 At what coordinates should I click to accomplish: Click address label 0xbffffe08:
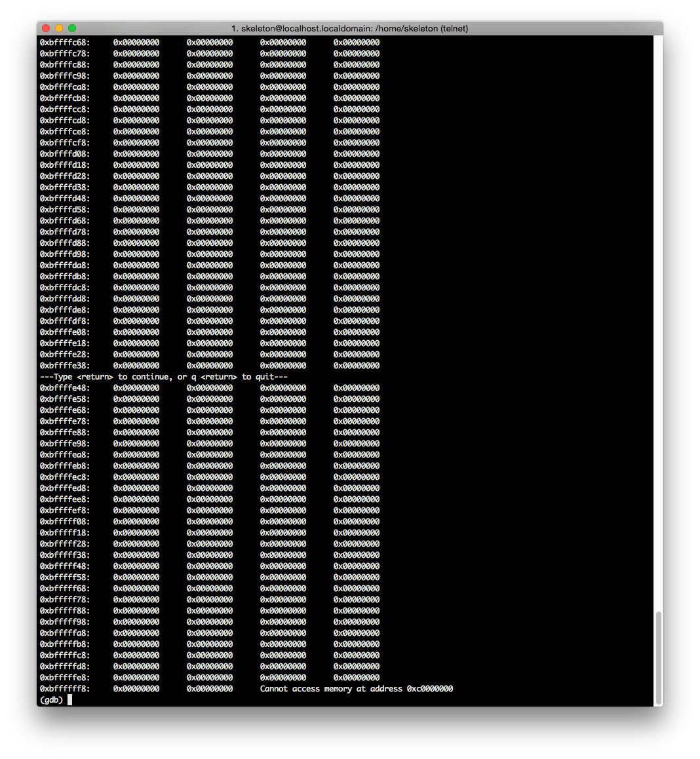(x=65, y=332)
